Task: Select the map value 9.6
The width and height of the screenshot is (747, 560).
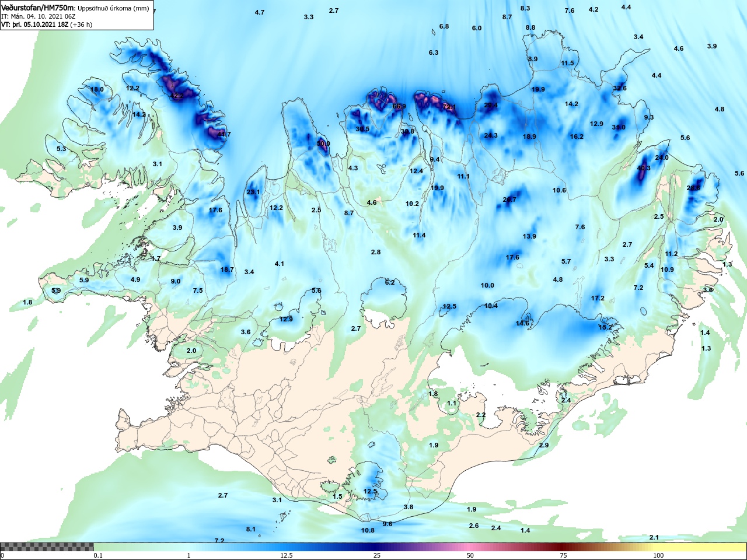Action: point(388,524)
